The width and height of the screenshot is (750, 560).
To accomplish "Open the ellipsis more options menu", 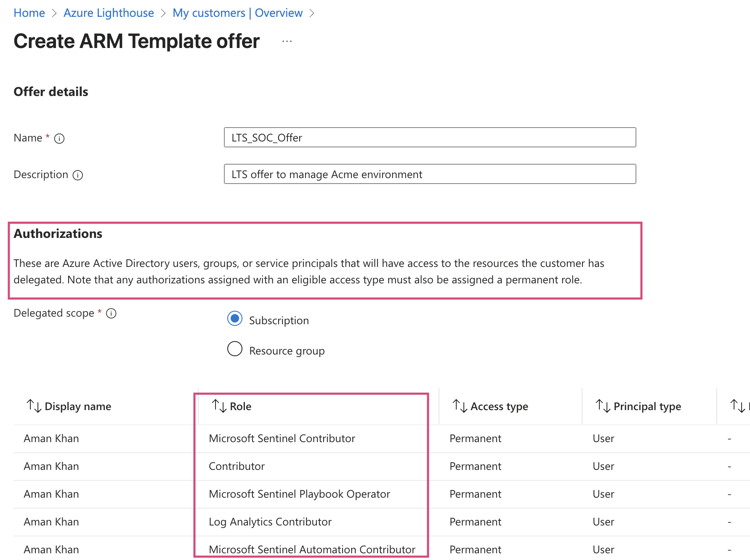I will (x=287, y=41).
